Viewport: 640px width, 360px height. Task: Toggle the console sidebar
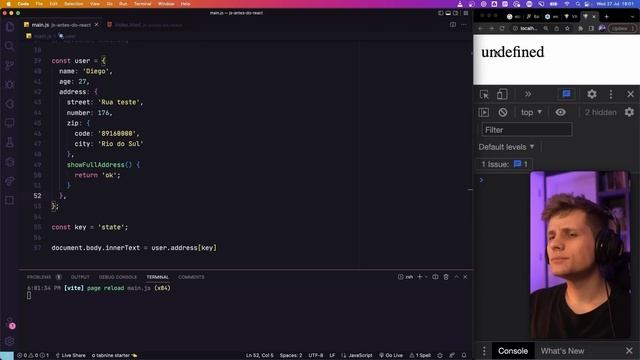pyautogui.click(x=484, y=112)
